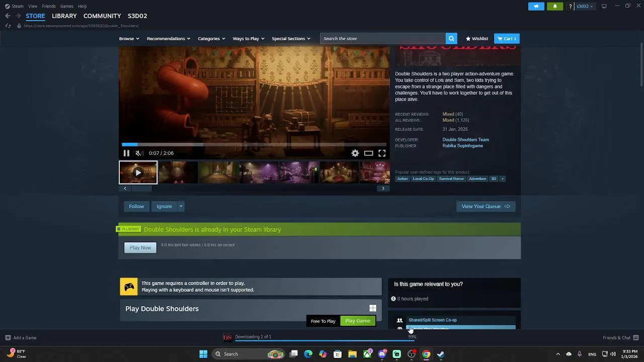Focus the Search the store field
644x362 pixels.
pos(383,39)
